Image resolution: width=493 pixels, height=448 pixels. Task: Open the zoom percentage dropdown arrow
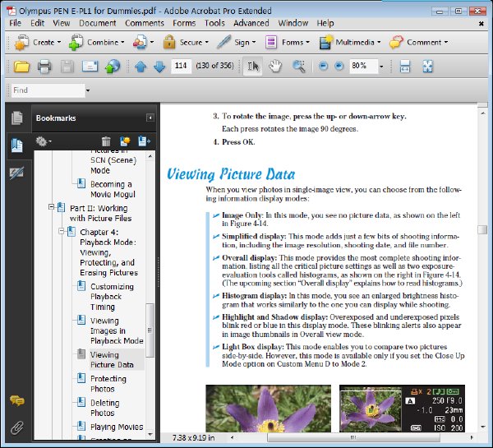pyautogui.click(x=381, y=67)
